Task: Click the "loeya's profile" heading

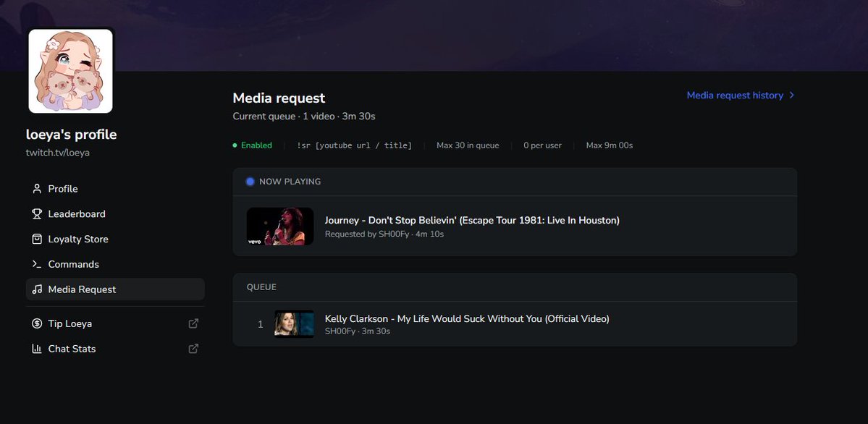Action: [72, 135]
